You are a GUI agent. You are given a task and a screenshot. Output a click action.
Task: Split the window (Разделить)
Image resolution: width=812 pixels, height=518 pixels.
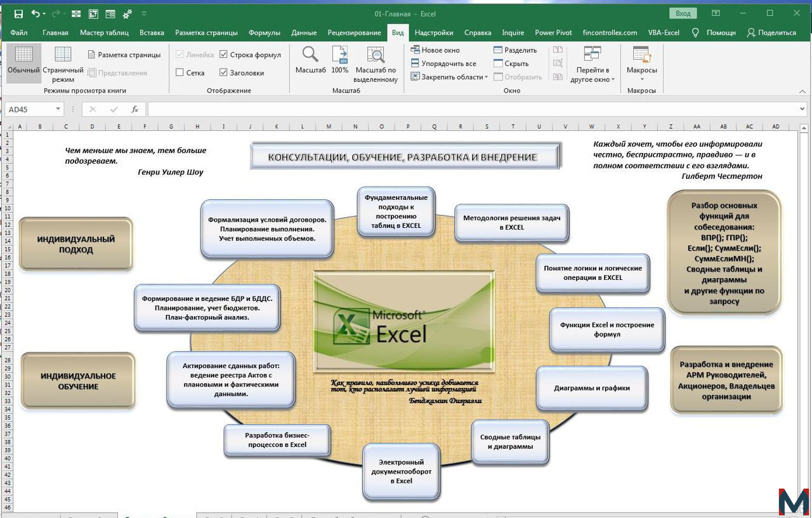(x=515, y=50)
